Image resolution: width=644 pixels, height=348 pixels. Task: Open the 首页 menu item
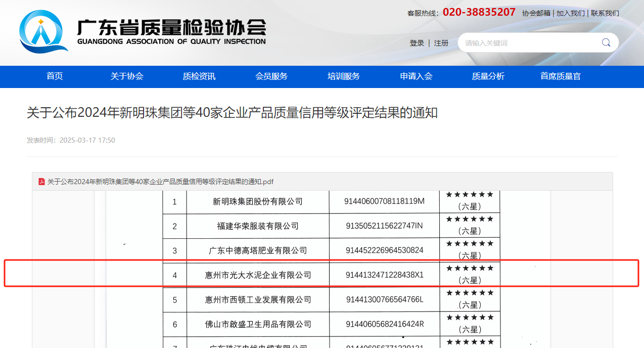(x=55, y=76)
